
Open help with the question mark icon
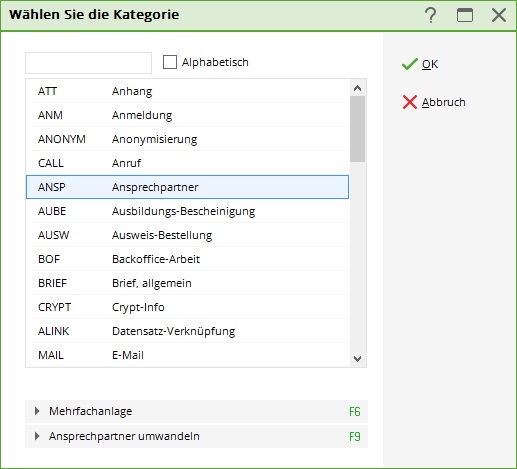tap(431, 15)
